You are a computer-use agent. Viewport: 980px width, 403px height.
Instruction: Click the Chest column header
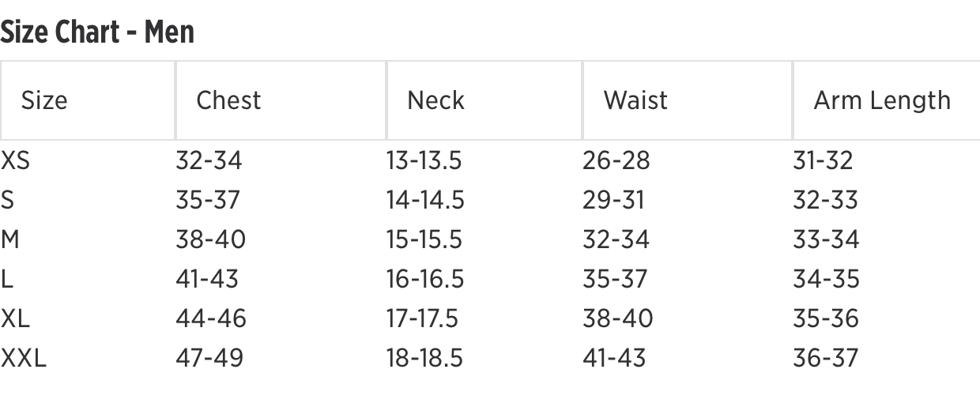pyautogui.click(x=228, y=100)
